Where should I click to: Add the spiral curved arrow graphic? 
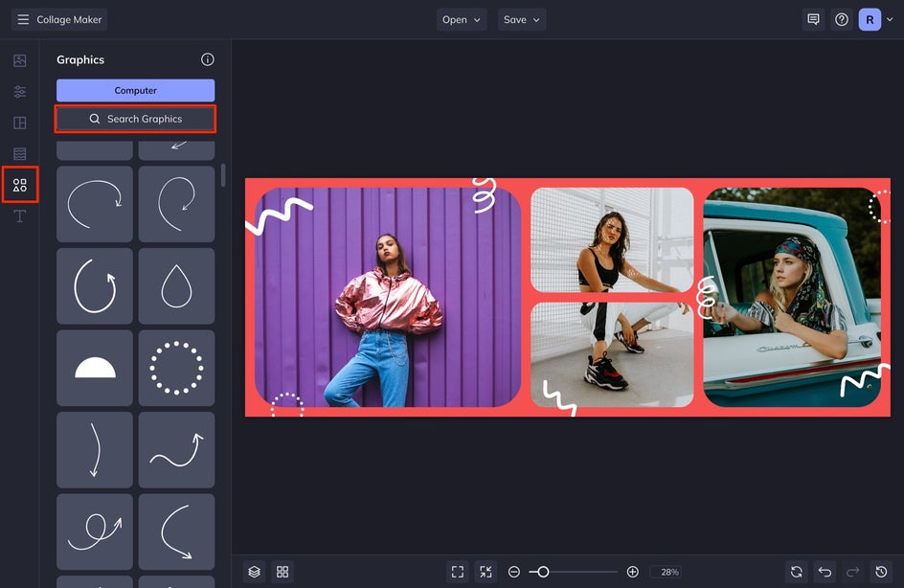pos(176,204)
